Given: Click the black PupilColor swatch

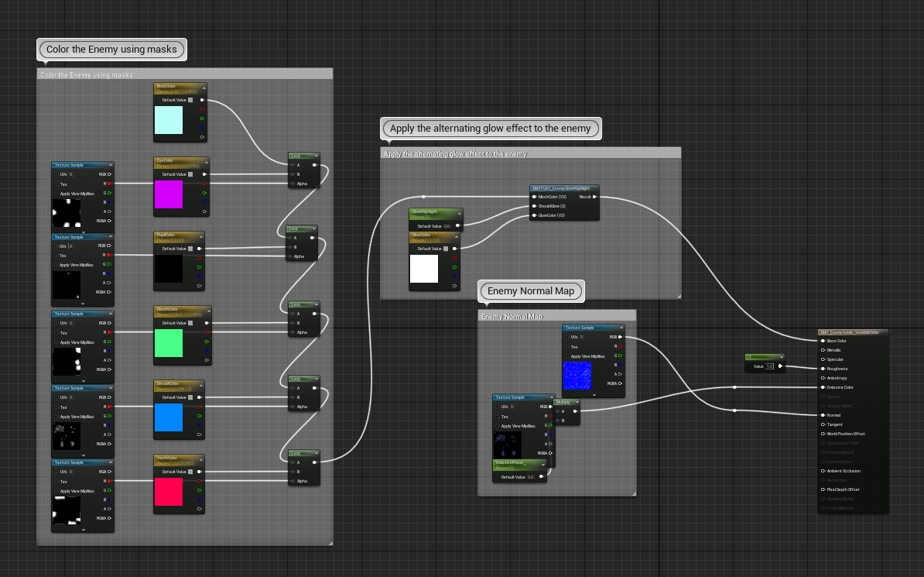Looking at the screenshot, I should [x=169, y=269].
